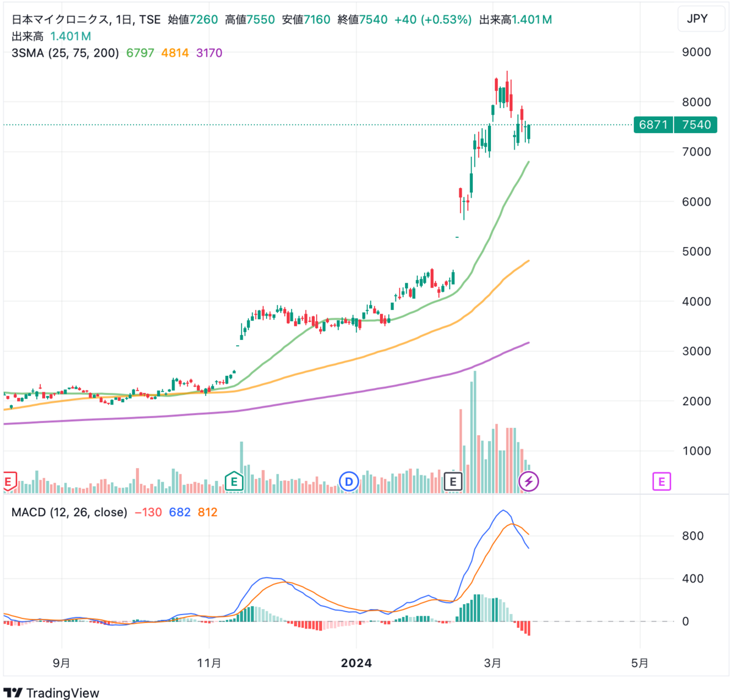
Task: Select the 3SMA (25, 75, 200) indicator label
Action: coord(65,53)
